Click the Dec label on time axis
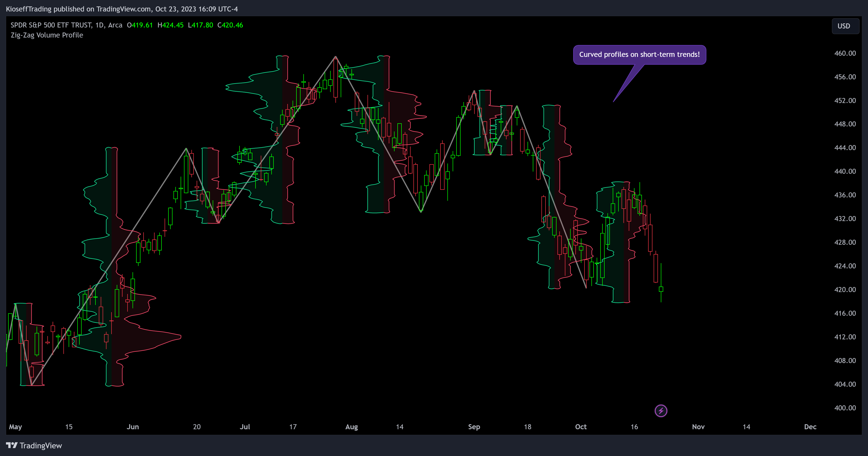The height and width of the screenshot is (456, 868). pos(810,427)
